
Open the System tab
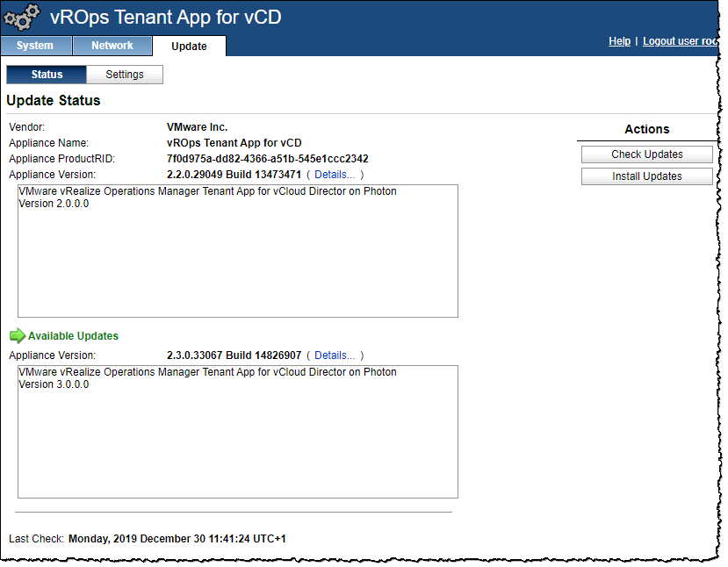[35, 46]
